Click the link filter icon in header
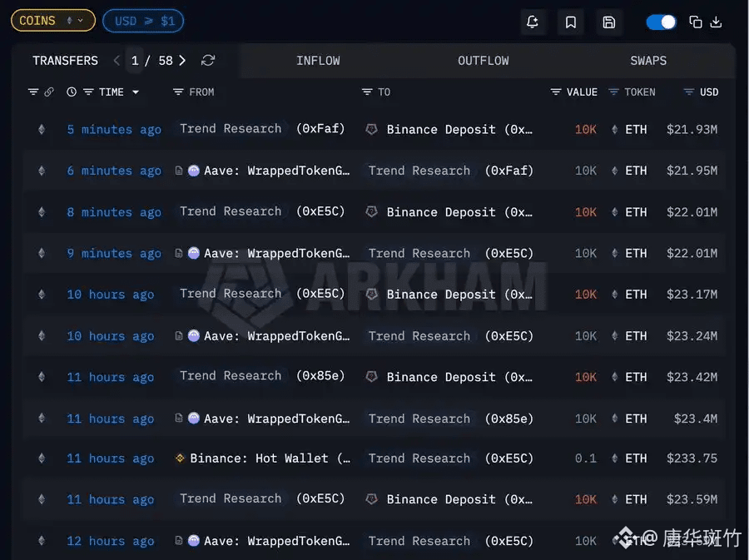This screenshot has width=749, height=560. tap(49, 92)
